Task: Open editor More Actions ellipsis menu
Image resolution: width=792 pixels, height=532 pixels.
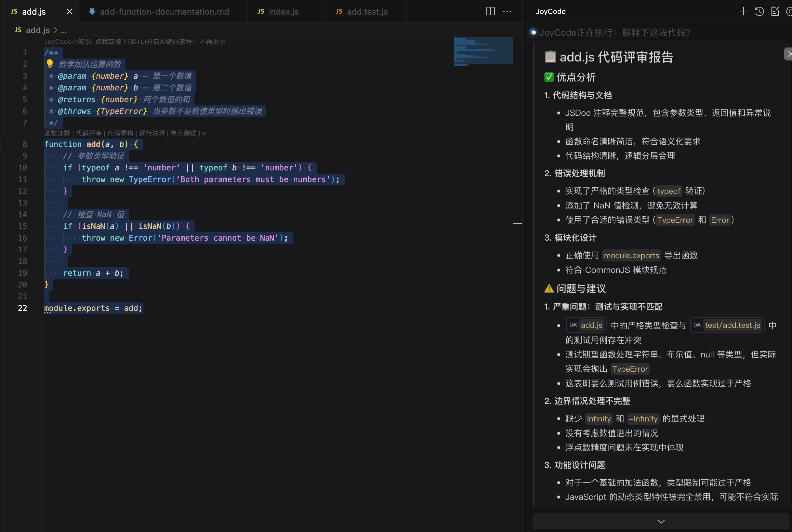Action: (507, 11)
